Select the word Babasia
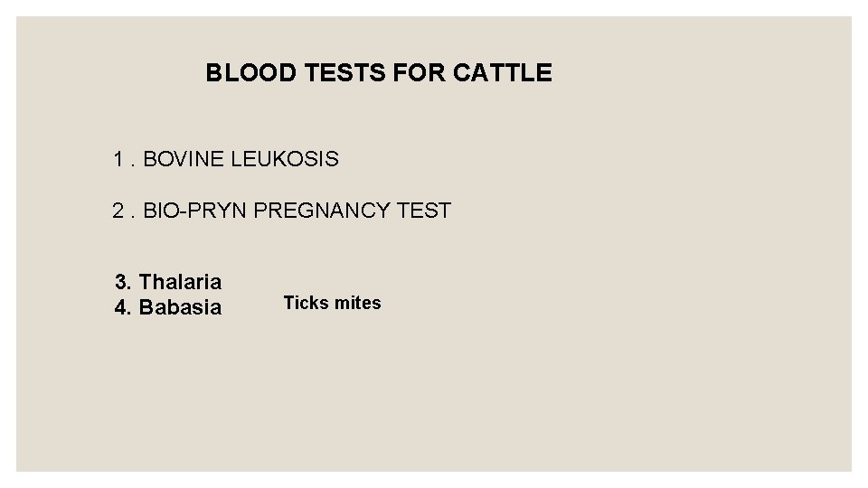The image size is (868, 488). [x=181, y=308]
